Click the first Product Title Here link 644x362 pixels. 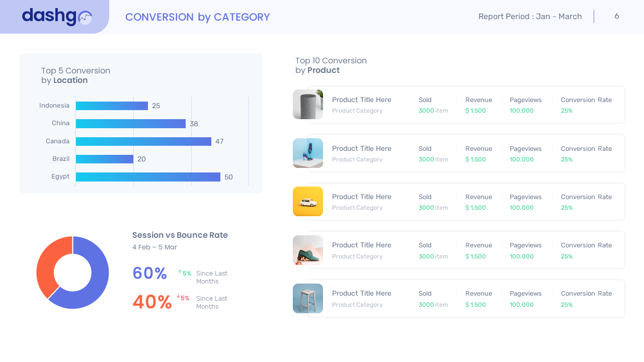pos(361,100)
